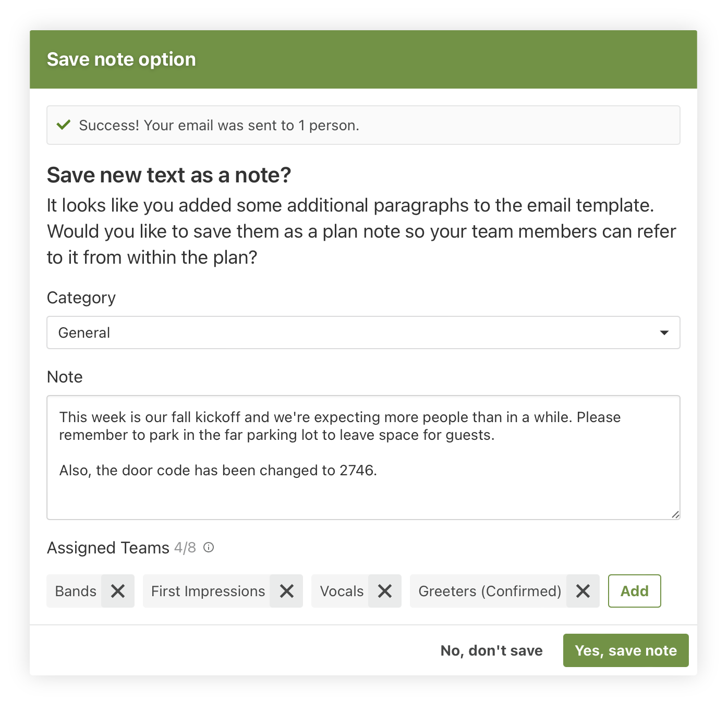Click the Vocals team label
Viewport: 728px width, 715px height.
coord(342,591)
